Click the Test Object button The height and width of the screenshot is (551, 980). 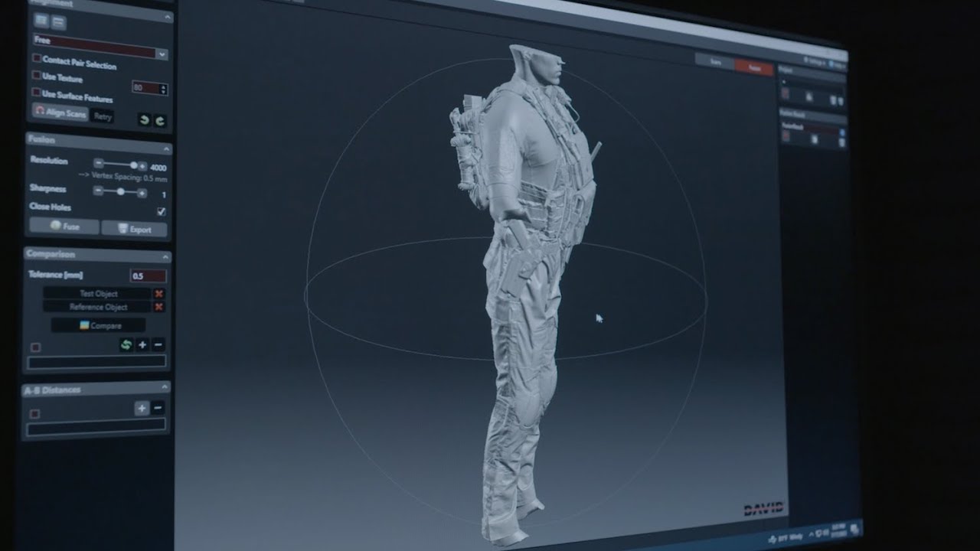pyautogui.click(x=97, y=294)
